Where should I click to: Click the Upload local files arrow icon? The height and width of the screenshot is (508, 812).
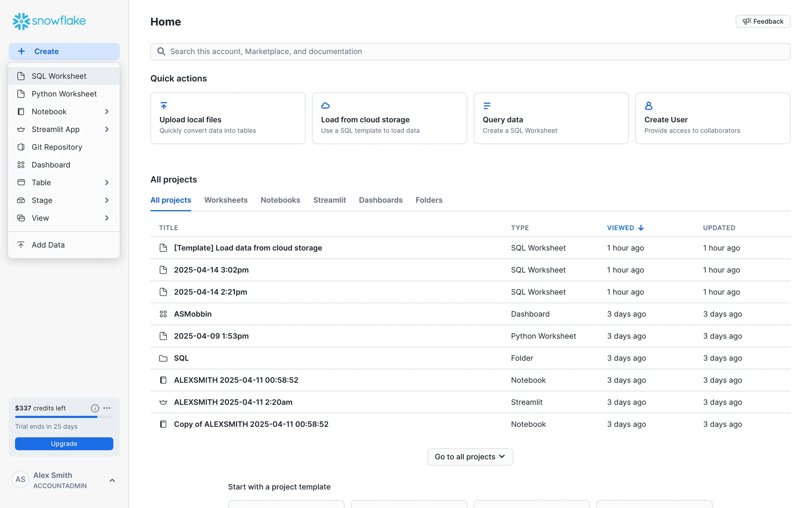tap(164, 105)
